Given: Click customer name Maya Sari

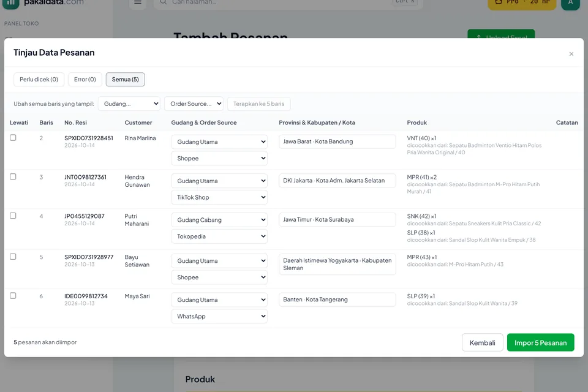Looking at the screenshot, I should 137,296.
